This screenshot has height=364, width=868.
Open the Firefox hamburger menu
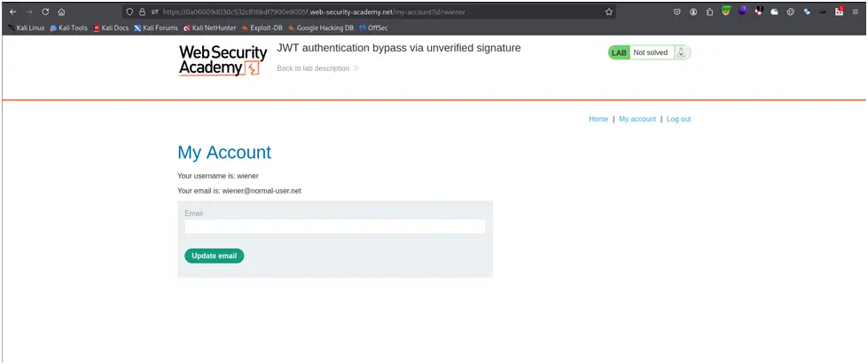point(855,12)
